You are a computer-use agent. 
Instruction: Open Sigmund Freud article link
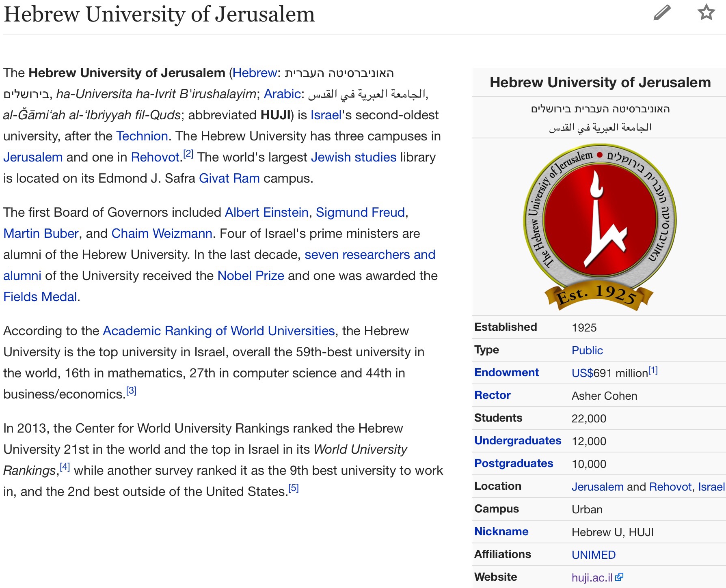click(x=361, y=212)
